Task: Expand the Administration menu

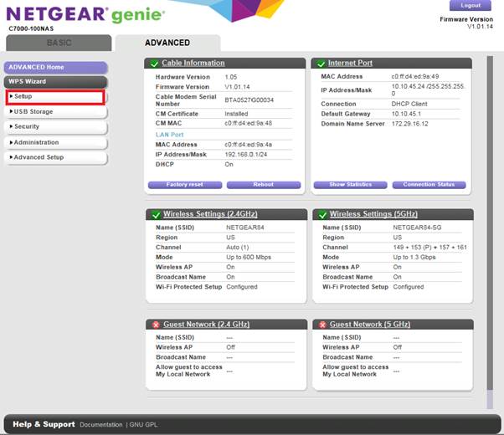Action: (x=56, y=142)
